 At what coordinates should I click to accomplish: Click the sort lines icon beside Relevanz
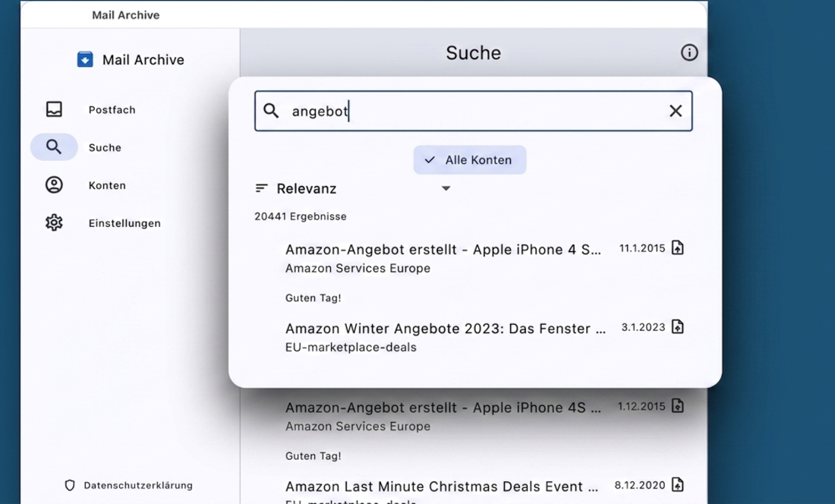point(261,188)
